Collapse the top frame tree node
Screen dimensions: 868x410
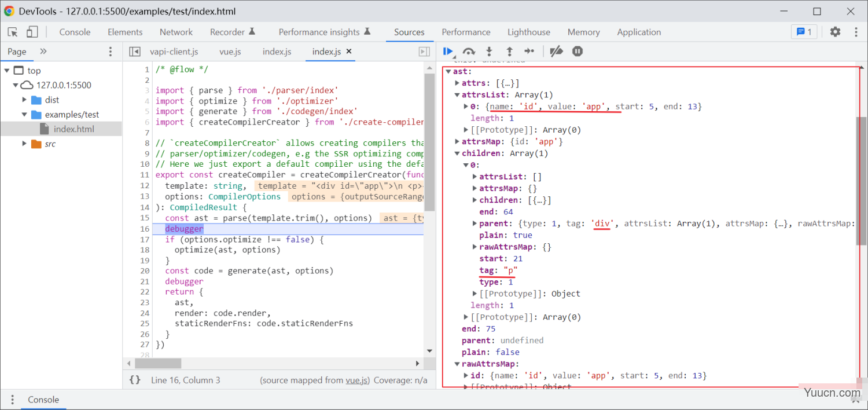pos(7,71)
